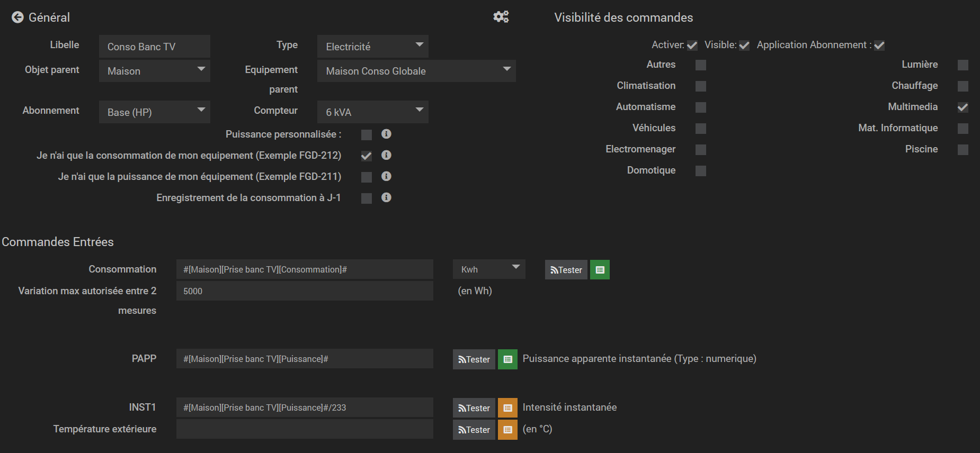
Task: Open the Type dropdown showing Electricité
Action: (372, 47)
